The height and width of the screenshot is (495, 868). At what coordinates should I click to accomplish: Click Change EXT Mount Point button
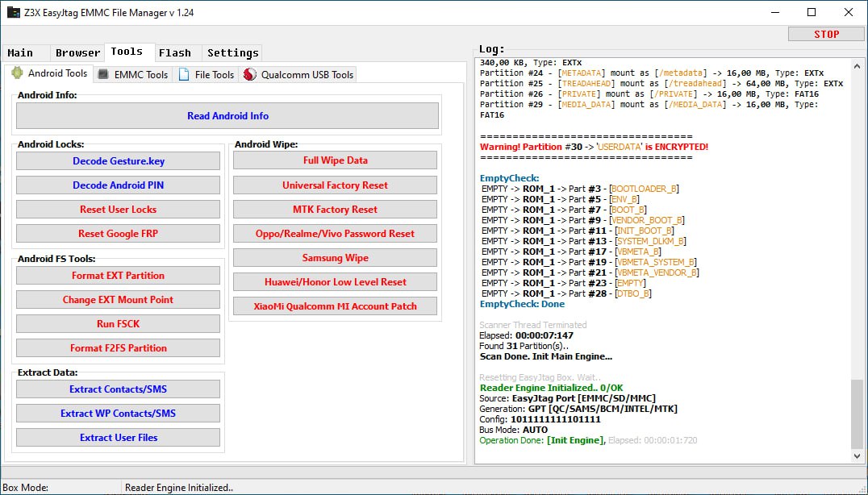point(118,300)
